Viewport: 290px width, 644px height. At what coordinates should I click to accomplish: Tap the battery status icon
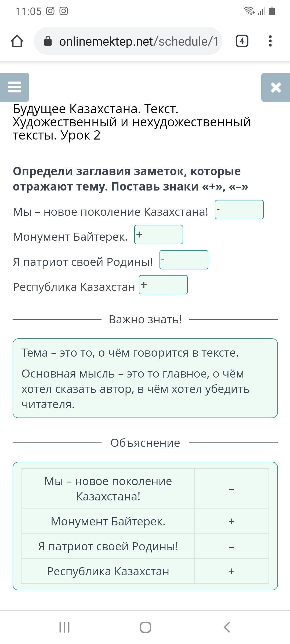pyautogui.click(x=272, y=11)
